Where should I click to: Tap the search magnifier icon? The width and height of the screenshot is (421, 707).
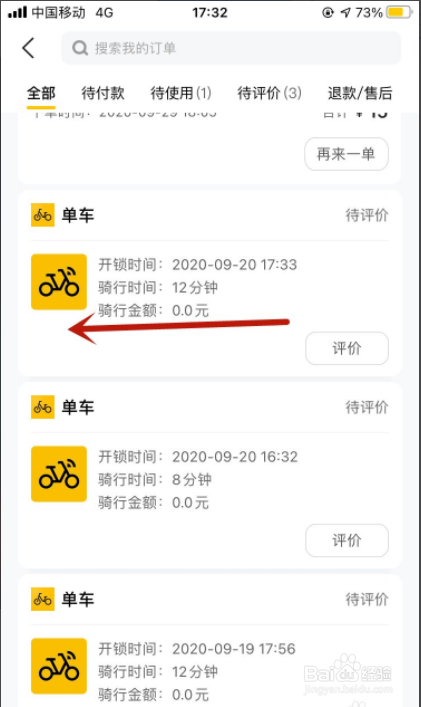[80, 48]
